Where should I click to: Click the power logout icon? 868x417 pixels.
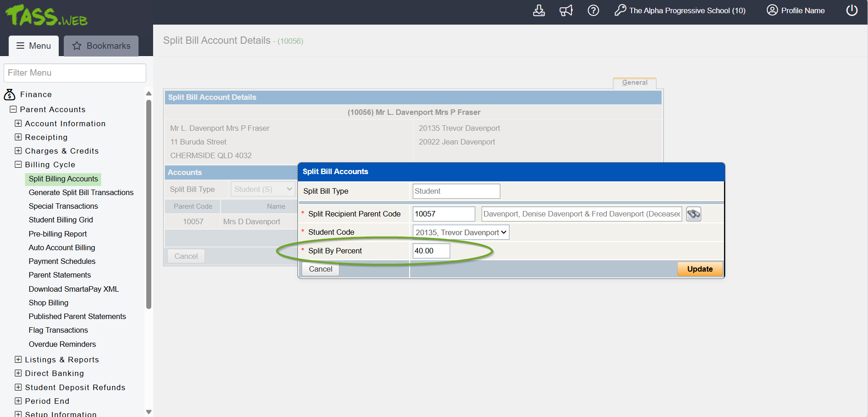pos(852,10)
